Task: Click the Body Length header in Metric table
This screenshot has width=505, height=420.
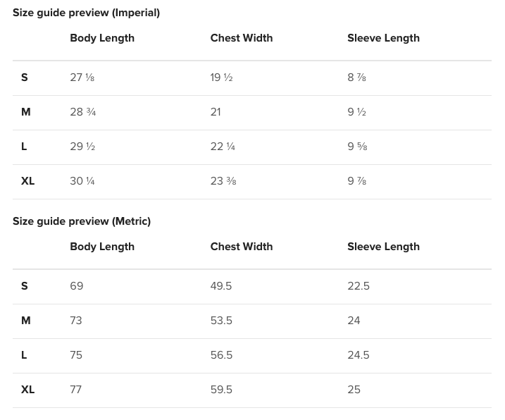Action: coord(102,247)
